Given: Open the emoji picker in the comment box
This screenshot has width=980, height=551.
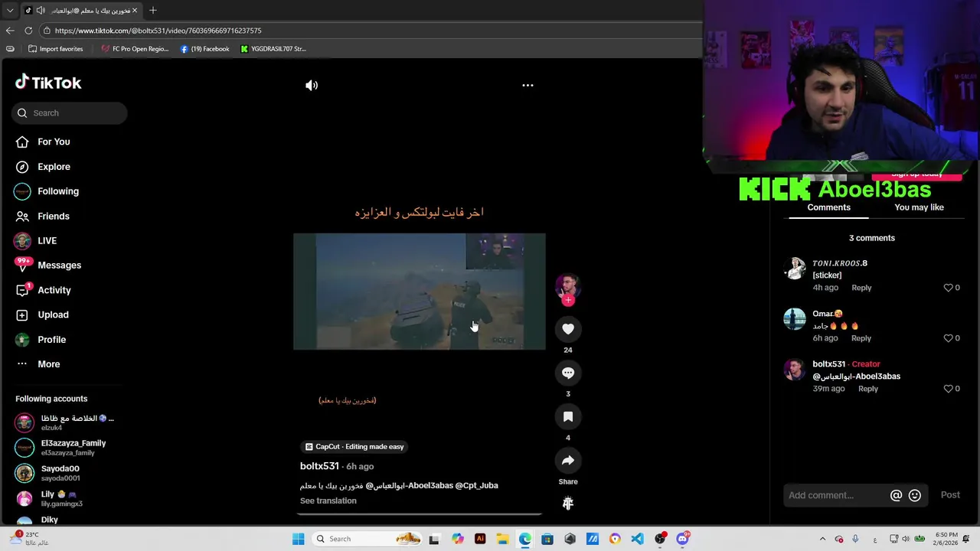Looking at the screenshot, I should [x=914, y=495].
